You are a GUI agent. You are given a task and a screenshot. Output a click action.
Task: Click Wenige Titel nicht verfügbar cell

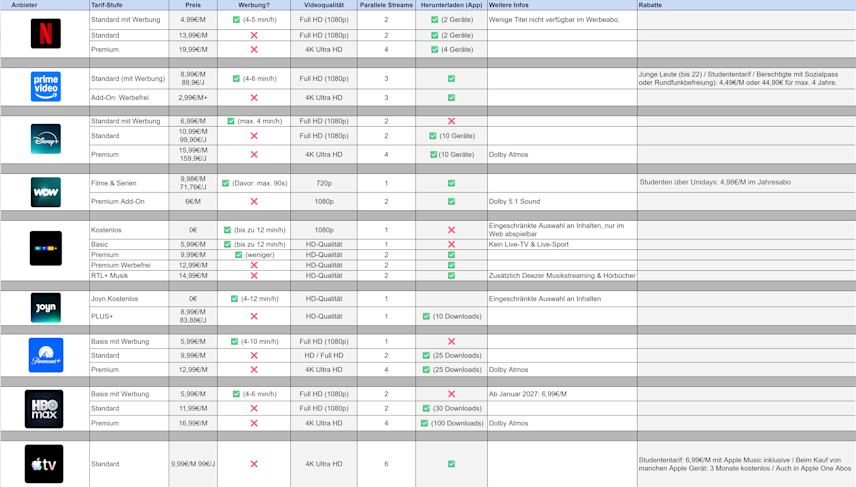[562, 20]
